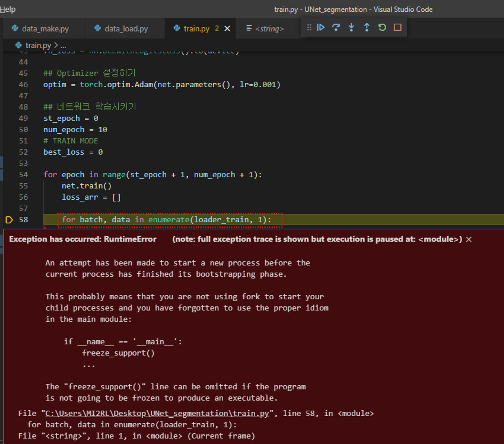
Task: Click the debug Continue button
Action: pyautogui.click(x=321, y=27)
